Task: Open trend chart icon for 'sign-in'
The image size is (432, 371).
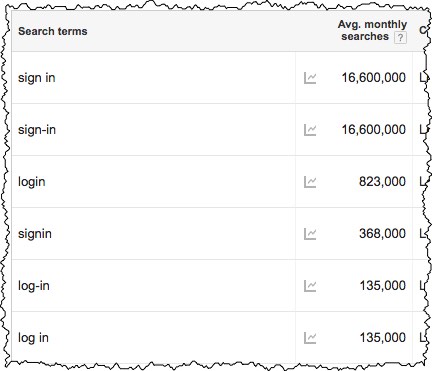Action: (310, 130)
